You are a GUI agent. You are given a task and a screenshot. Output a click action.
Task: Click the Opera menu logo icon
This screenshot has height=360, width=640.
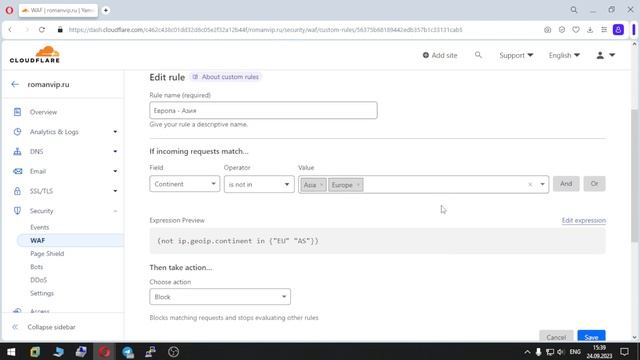[9, 10]
